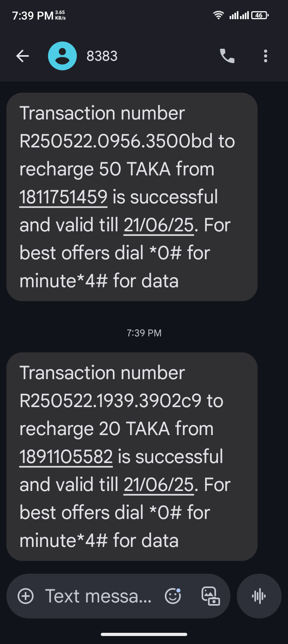288x644 pixels.
Task: Tap the battery indicator in status bar
Action: tap(260, 15)
